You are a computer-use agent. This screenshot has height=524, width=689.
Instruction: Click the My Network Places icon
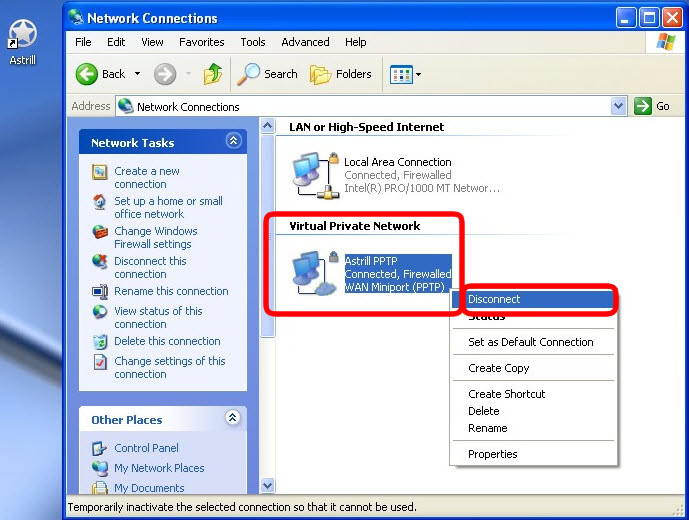(x=100, y=468)
